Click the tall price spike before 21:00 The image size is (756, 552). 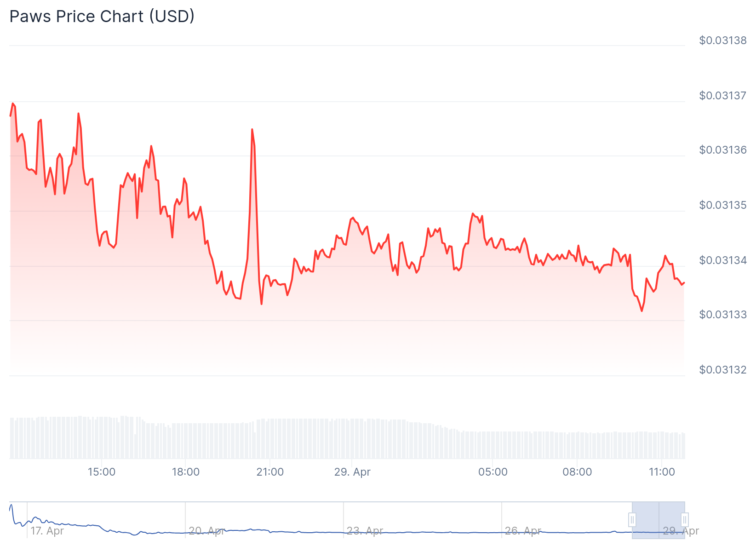pyautogui.click(x=252, y=130)
